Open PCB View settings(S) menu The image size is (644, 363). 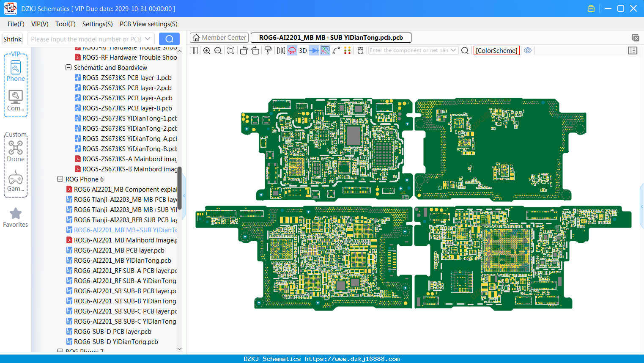(148, 24)
